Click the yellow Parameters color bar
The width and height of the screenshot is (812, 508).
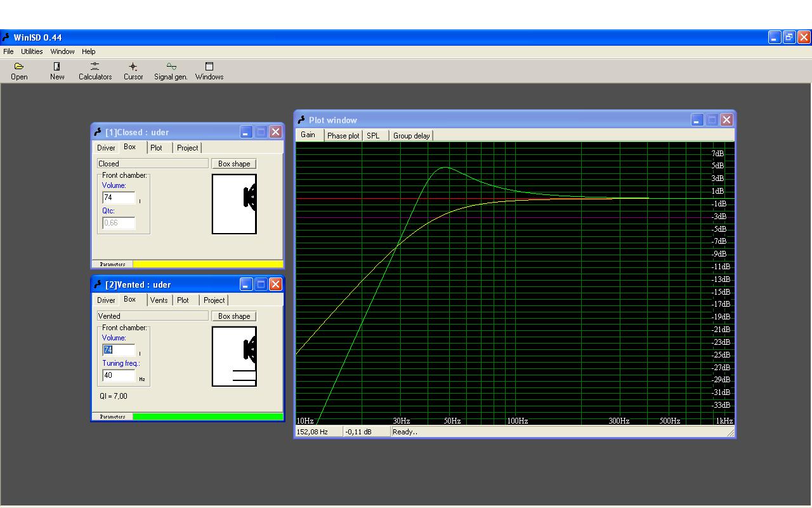click(x=207, y=264)
